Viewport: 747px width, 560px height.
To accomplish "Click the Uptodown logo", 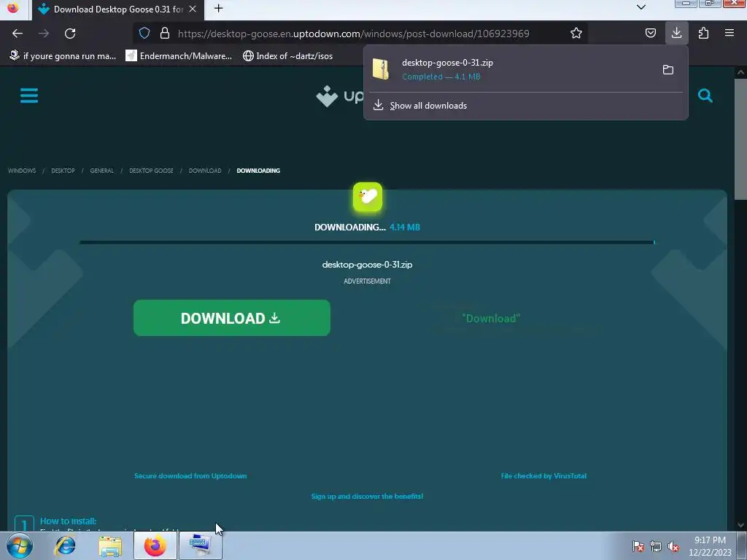I will tap(340, 96).
